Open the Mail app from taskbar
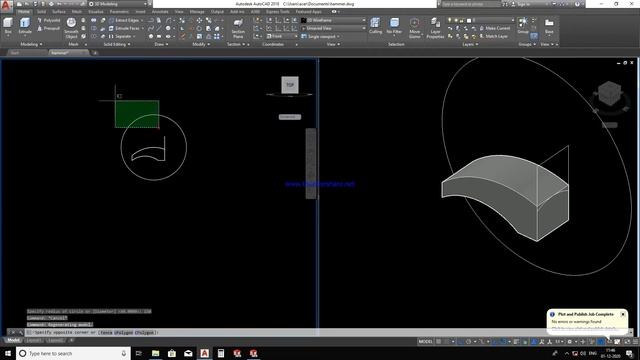Screen dimensions: 640x360 pyautogui.click(x=188, y=353)
